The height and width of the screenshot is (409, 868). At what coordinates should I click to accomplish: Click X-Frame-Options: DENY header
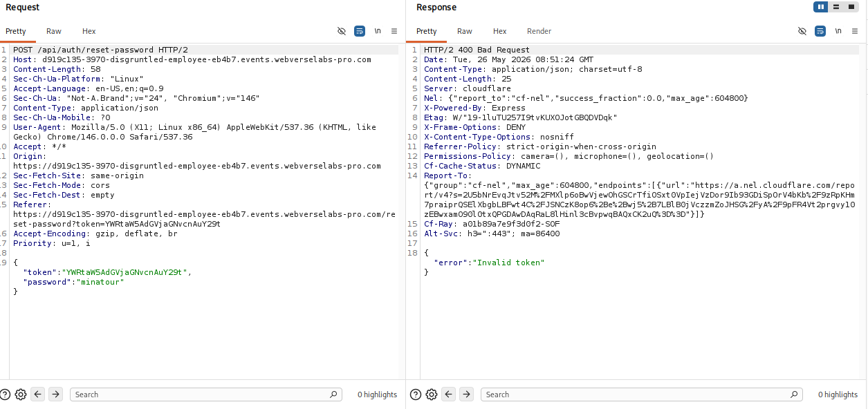(474, 127)
